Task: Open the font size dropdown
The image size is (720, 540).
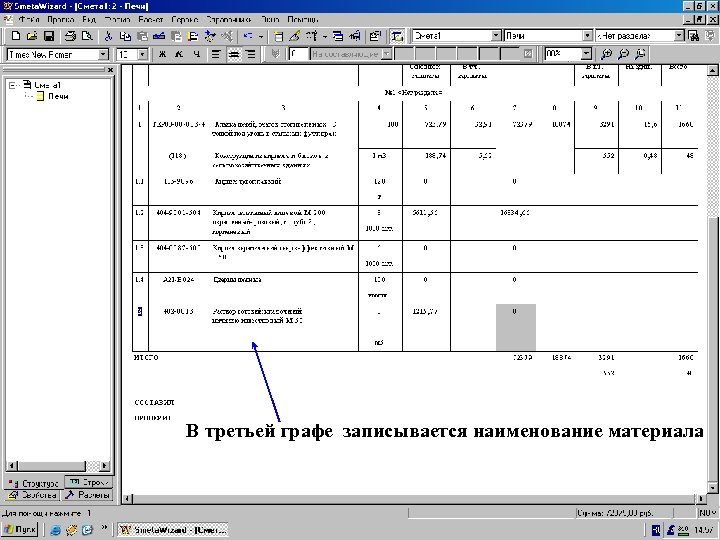Action: pos(143,54)
